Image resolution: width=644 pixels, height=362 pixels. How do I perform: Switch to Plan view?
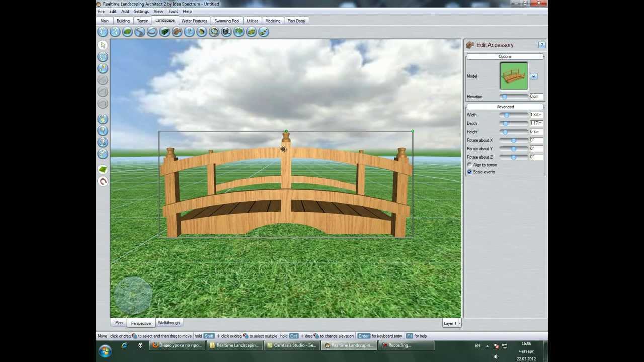[x=119, y=323]
